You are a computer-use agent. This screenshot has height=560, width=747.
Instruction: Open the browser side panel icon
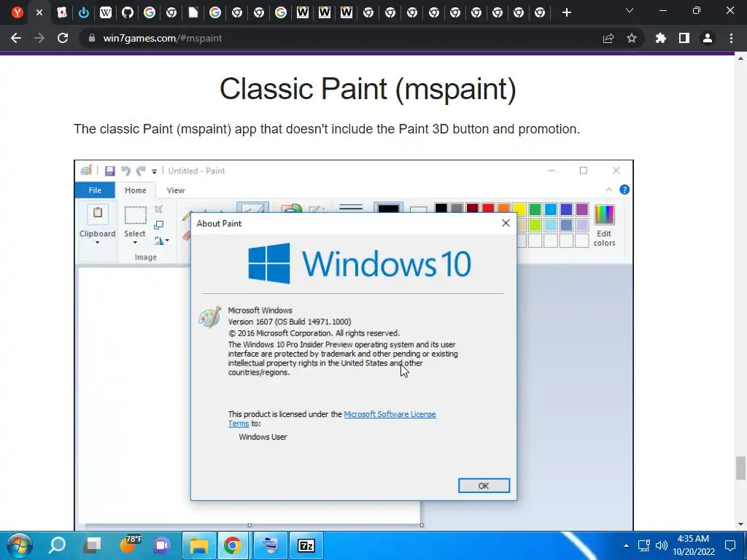coord(684,38)
